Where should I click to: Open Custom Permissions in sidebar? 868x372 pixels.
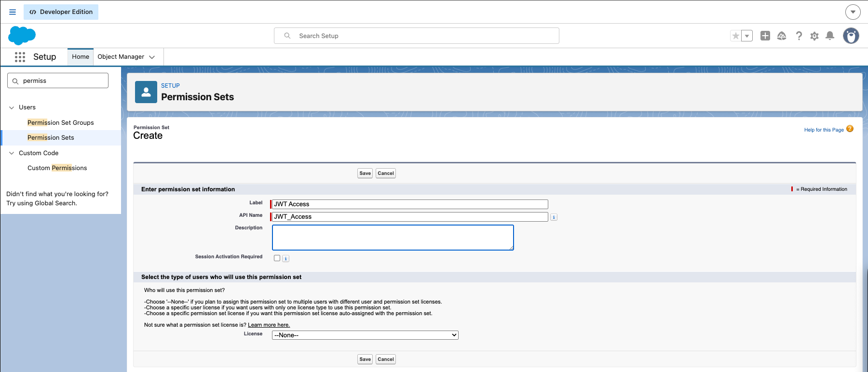tap(57, 168)
